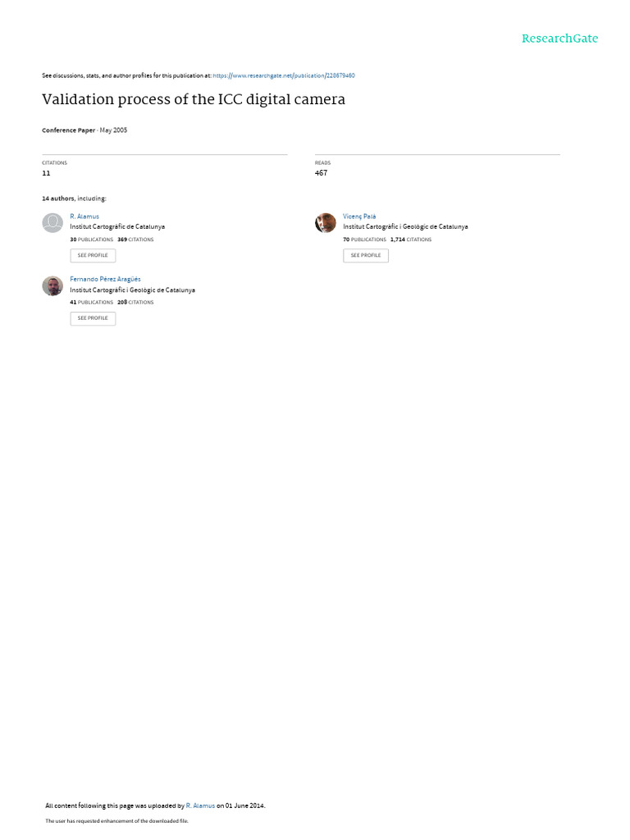Click the 14 authors including label
The image size is (630, 840).
pos(74,199)
